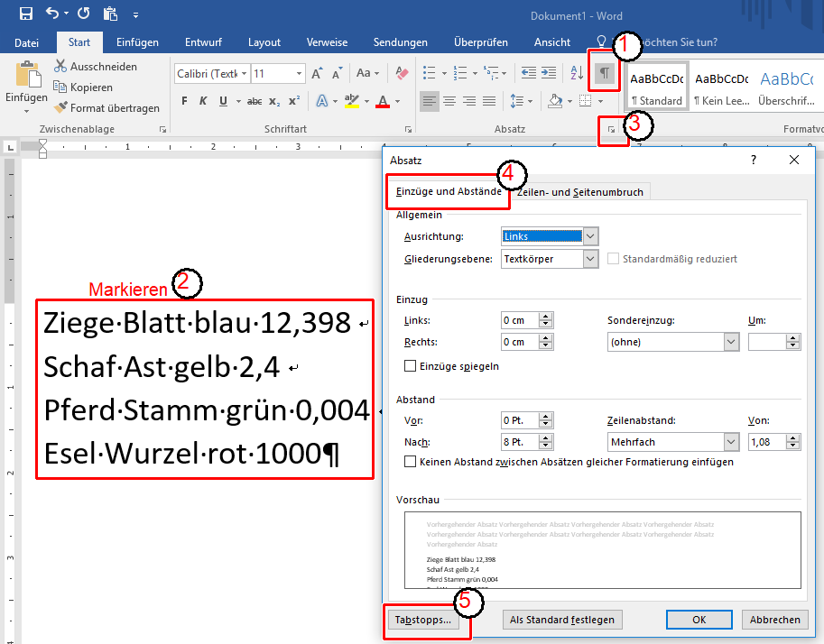Viewport: 824px width, 644px height.
Task: Toggle italic (K) formatting
Action: pyautogui.click(x=203, y=101)
